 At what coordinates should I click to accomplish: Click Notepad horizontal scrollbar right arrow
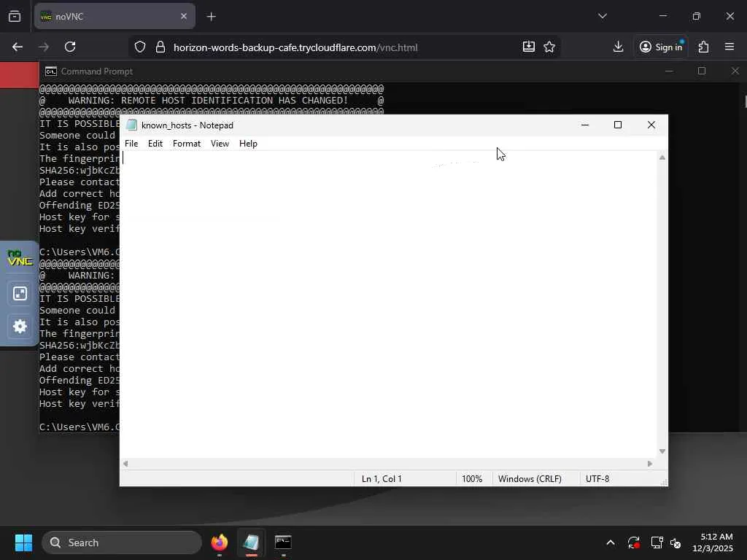(x=650, y=463)
